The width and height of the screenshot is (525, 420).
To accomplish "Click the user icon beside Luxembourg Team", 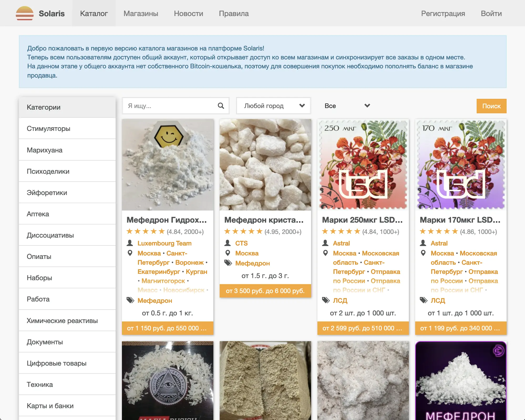I will [x=130, y=243].
